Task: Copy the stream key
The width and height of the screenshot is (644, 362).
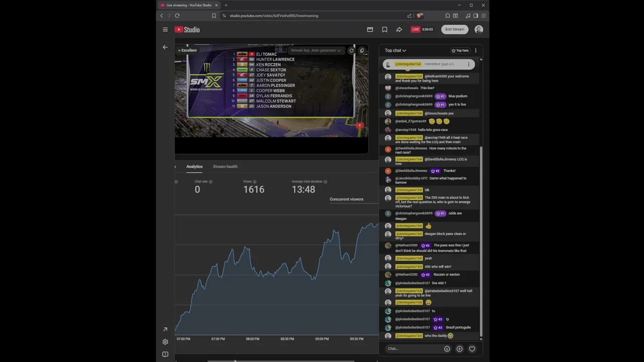Action: click(x=362, y=50)
